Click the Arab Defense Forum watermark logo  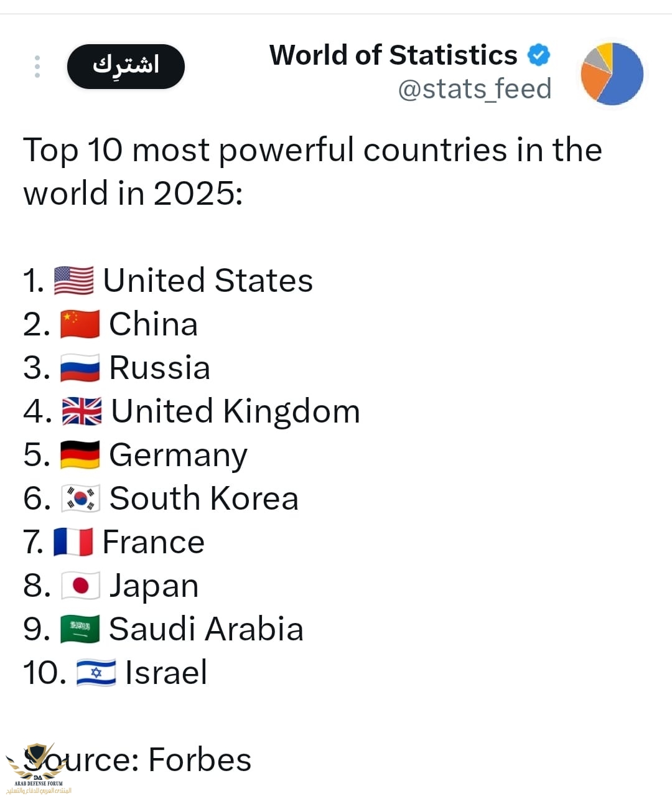pos(37,769)
